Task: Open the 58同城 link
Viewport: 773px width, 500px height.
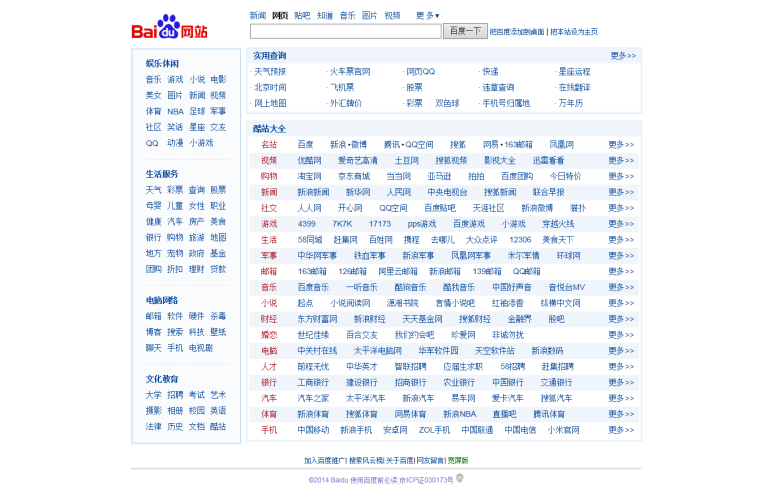Action: [310, 240]
